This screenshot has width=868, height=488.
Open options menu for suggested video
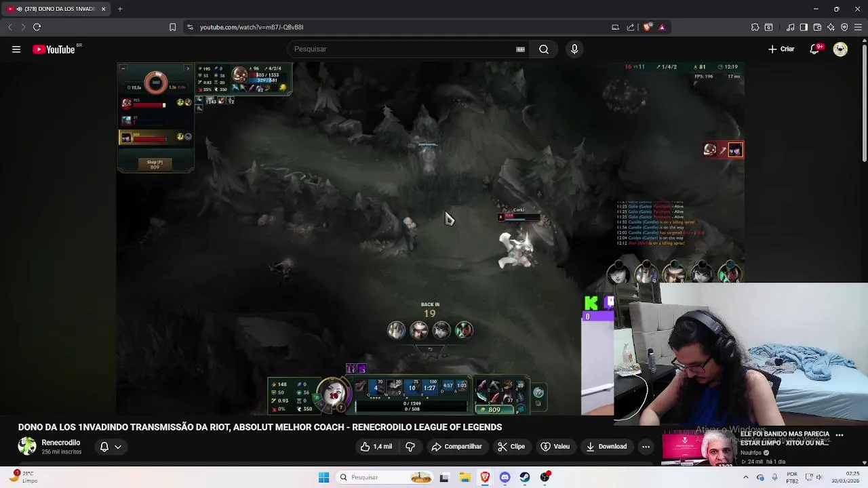[840, 435]
